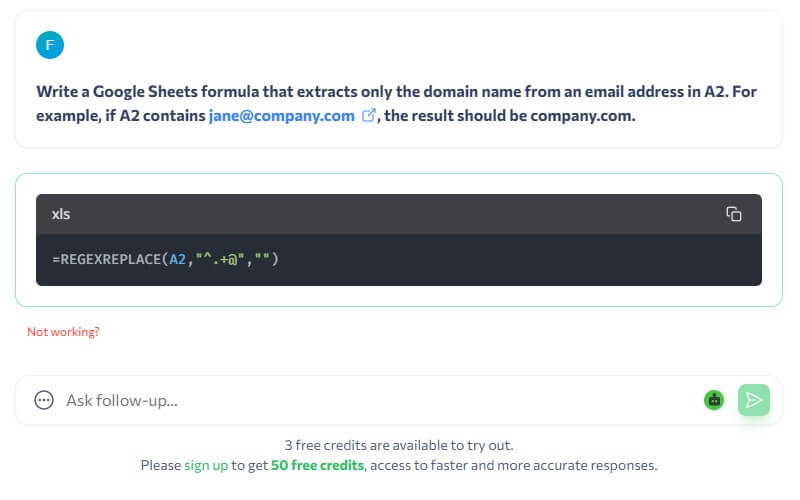This screenshot has width=800, height=500.
Task: Open the jane@company.com email link
Action: pyautogui.click(x=282, y=116)
